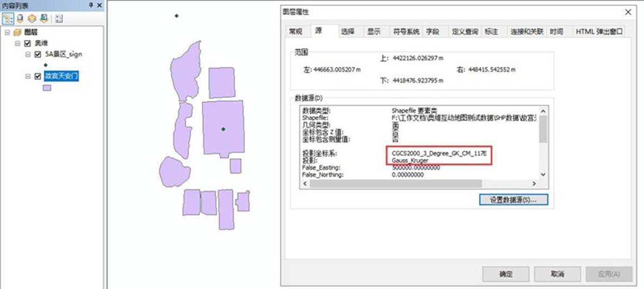
Task: Click the List By Visibility icon
Action: pyautogui.click(x=32, y=19)
